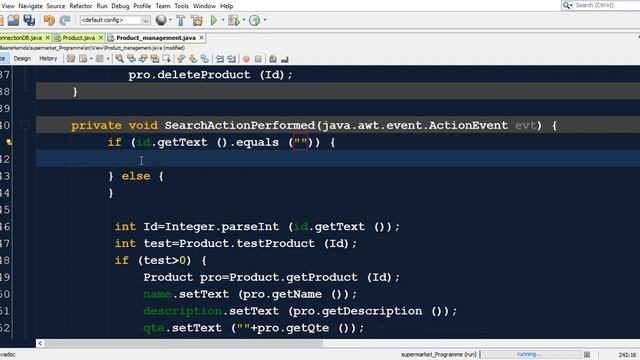Click the Profile Project icon
This screenshot has width=640, height=360.
coord(255,20)
